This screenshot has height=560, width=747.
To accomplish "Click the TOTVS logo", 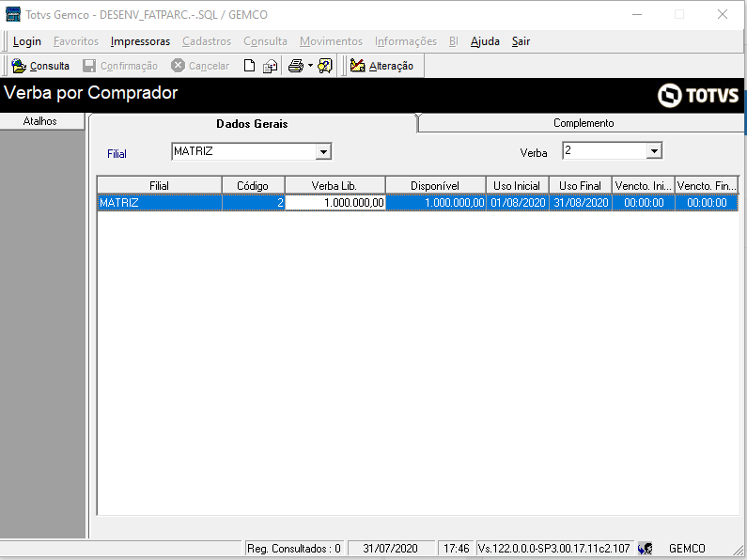I will coord(698,95).
